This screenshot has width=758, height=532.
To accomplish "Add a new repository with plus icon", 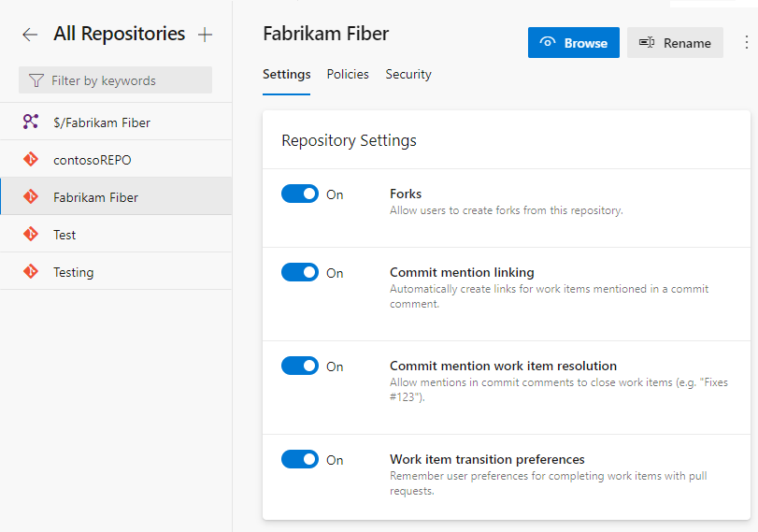I will pyautogui.click(x=205, y=35).
